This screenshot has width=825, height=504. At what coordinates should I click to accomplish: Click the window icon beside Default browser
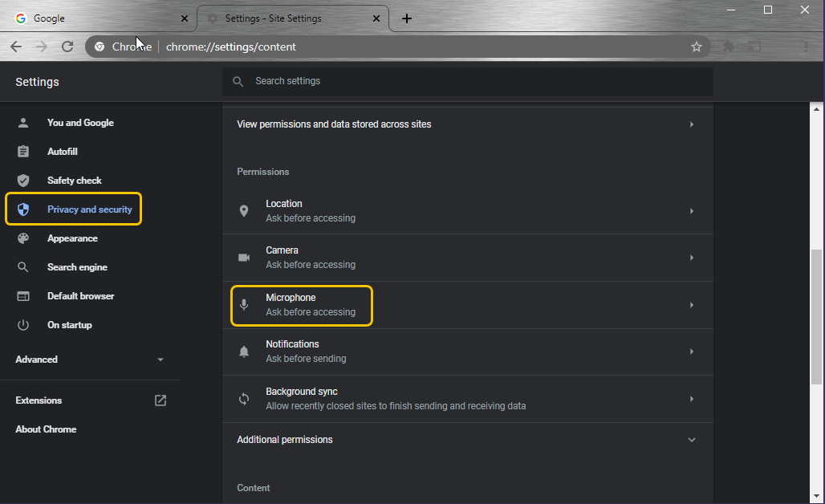pyautogui.click(x=23, y=296)
